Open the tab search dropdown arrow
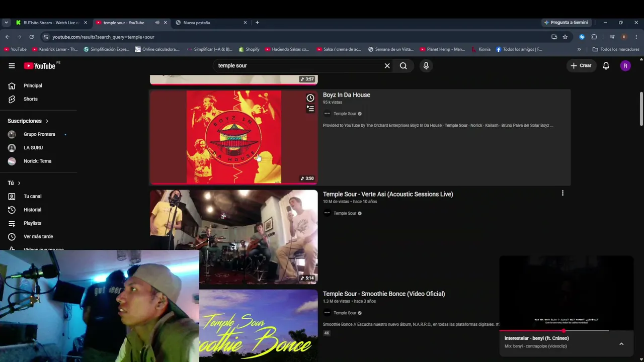Viewport: 644px width, 362px height. [6, 23]
